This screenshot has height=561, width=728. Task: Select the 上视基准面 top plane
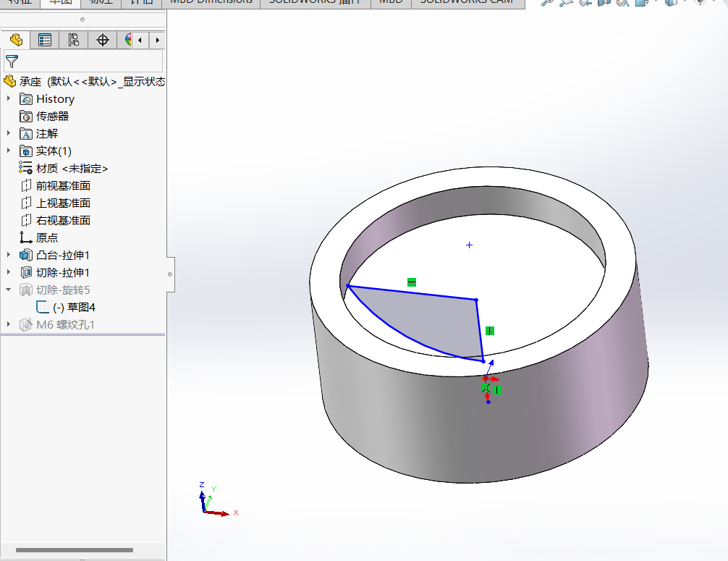[55, 203]
